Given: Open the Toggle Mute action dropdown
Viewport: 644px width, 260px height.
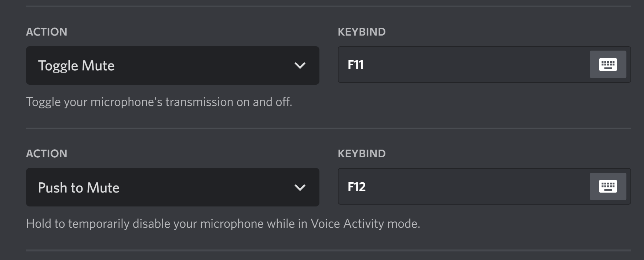Looking at the screenshot, I should click(x=172, y=65).
